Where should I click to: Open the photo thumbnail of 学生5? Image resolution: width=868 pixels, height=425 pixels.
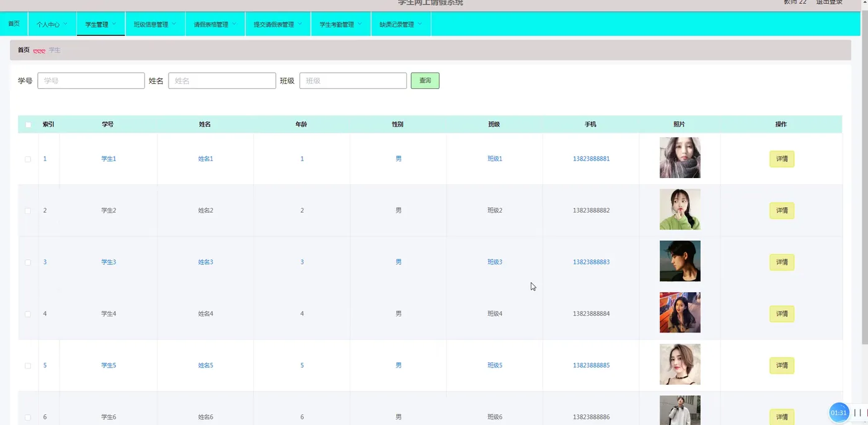point(680,364)
